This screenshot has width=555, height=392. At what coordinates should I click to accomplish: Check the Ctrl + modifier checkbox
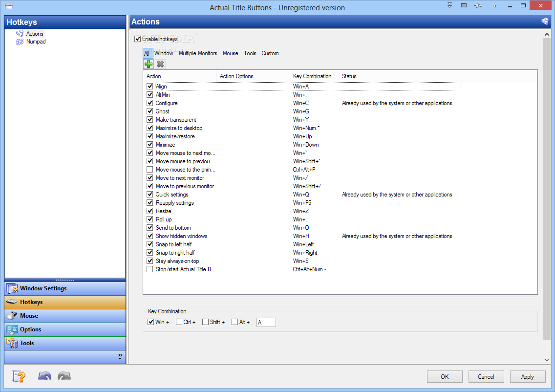click(179, 322)
